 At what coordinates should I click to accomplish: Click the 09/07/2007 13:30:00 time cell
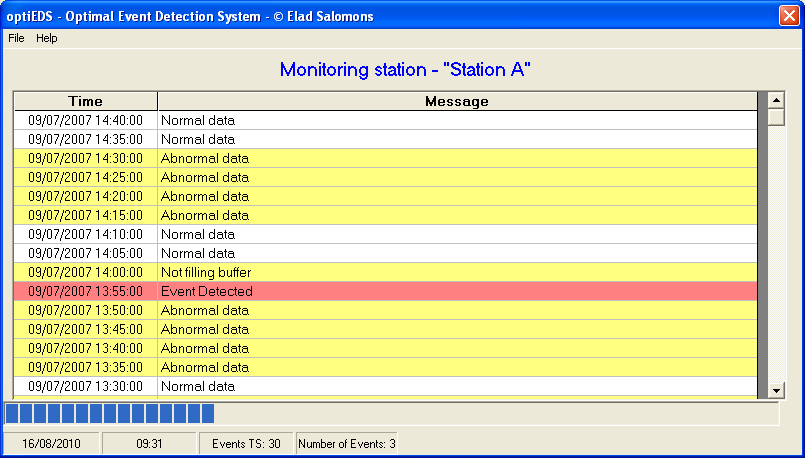click(x=86, y=386)
